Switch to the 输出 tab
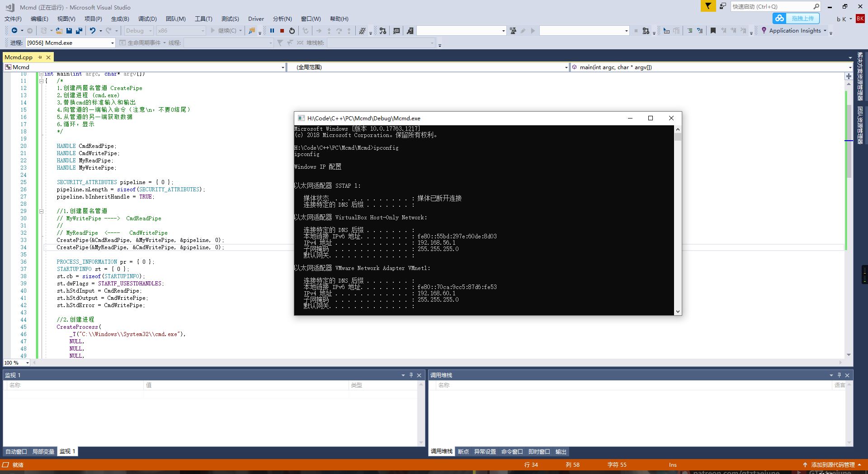Screen dimensions: 868x474 [x=561, y=451]
